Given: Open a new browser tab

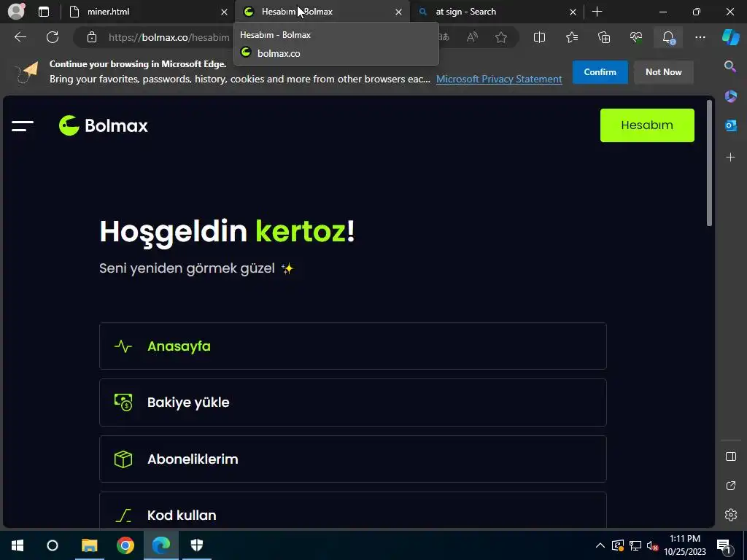Looking at the screenshot, I should (597, 12).
